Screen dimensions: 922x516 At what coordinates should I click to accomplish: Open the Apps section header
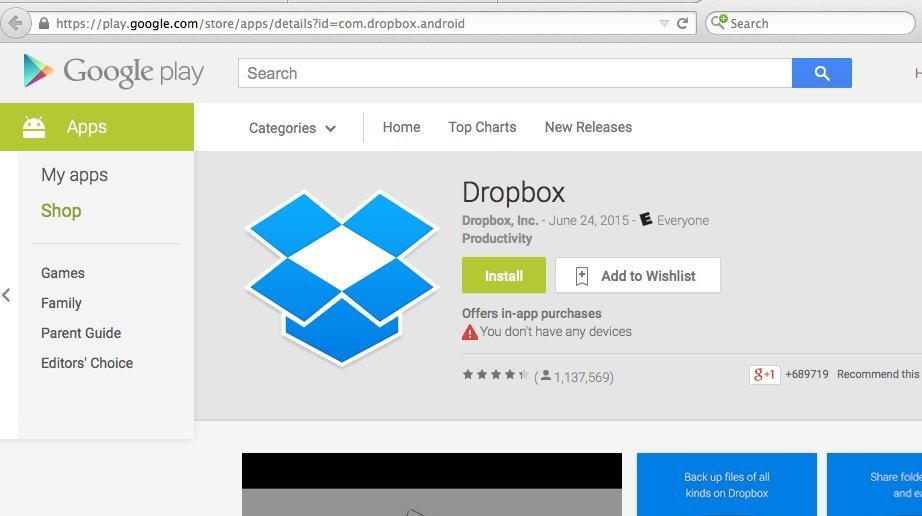(x=97, y=127)
